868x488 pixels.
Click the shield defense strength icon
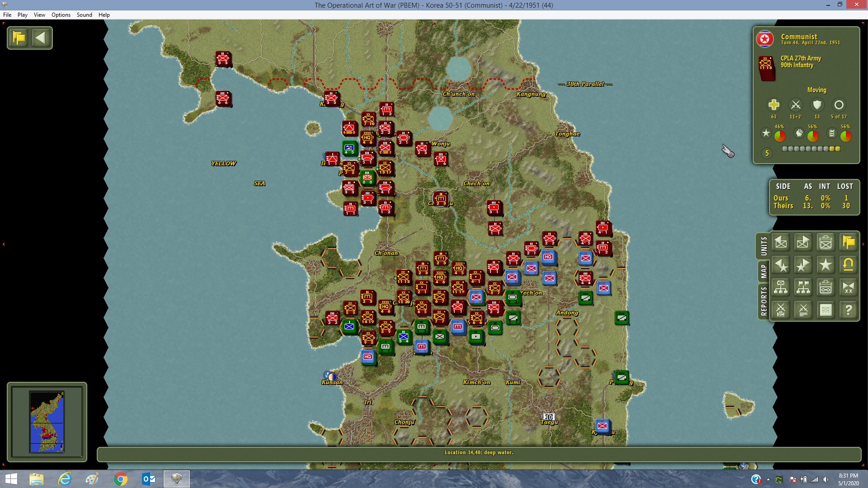pos(817,105)
